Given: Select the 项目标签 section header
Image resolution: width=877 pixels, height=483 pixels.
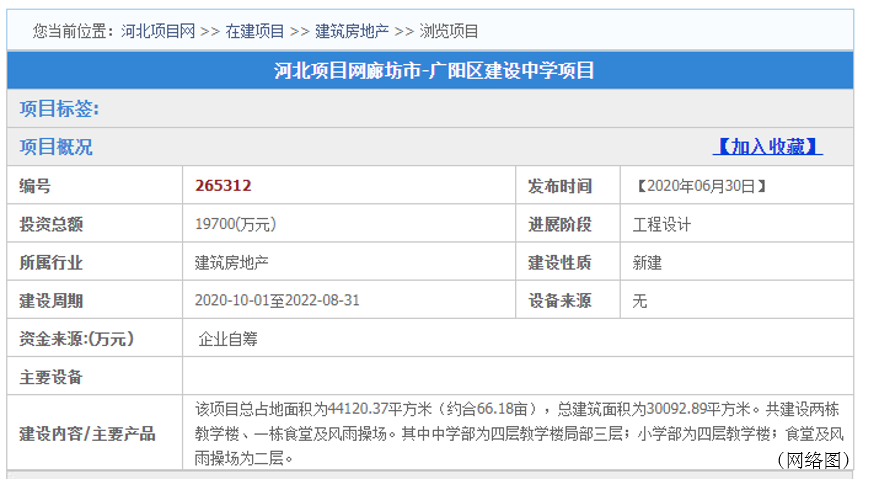Looking at the screenshot, I should click(x=60, y=109).
